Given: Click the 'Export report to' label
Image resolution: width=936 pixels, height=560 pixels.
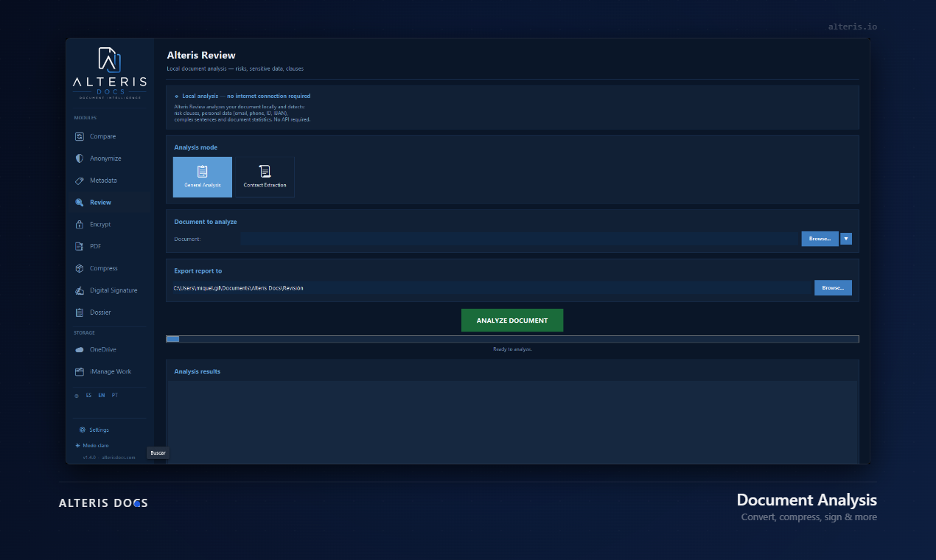Looking at the screenshot, I should point(198,271).
